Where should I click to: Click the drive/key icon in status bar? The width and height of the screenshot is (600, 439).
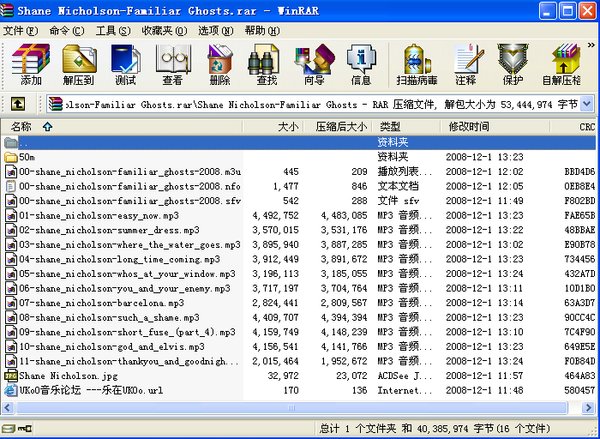16,429
